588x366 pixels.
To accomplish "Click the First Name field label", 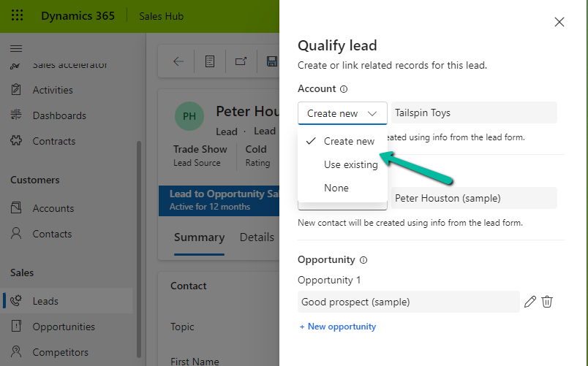I will tap(195, 361).
